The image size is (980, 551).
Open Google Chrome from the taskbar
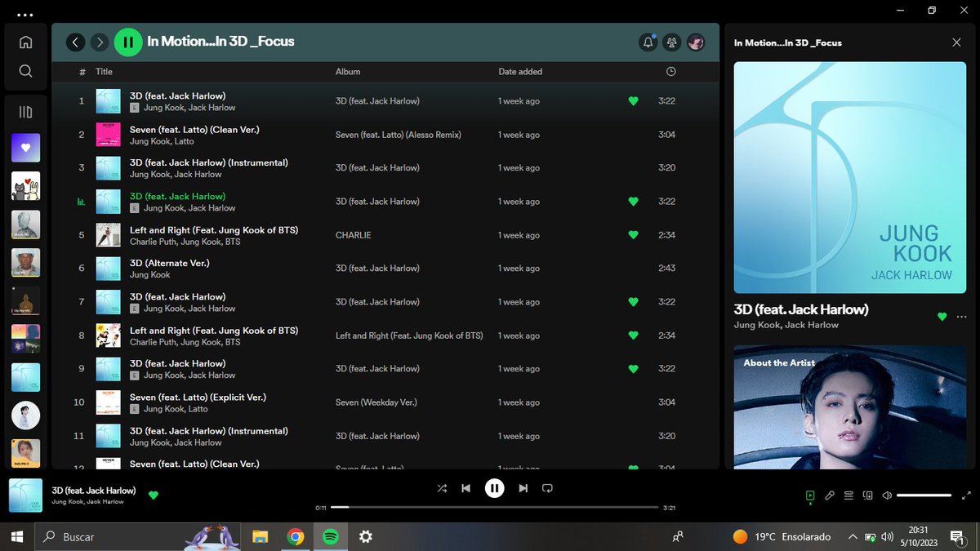click(x=296, y=536)
